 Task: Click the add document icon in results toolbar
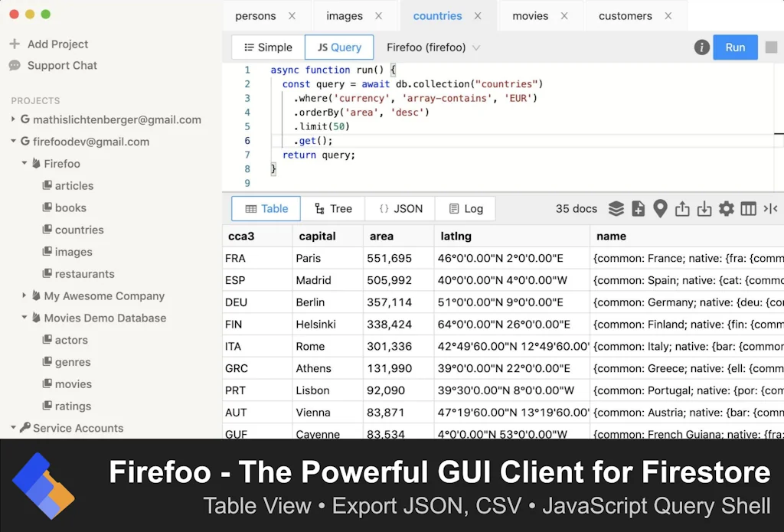click(638, 208)
